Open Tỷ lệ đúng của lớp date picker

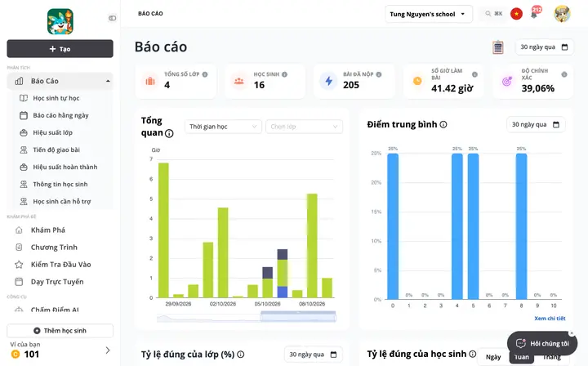pyautogui.click(x=313, y=355)
